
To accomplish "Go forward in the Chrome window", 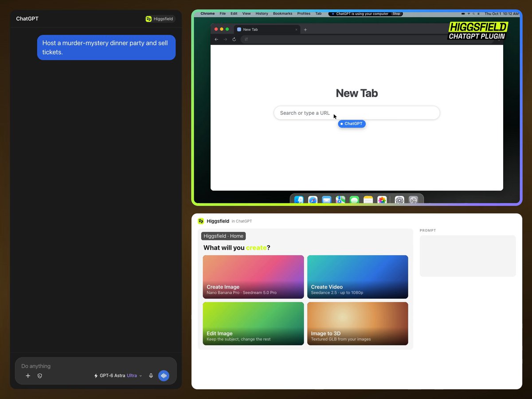I will point(225,39).
